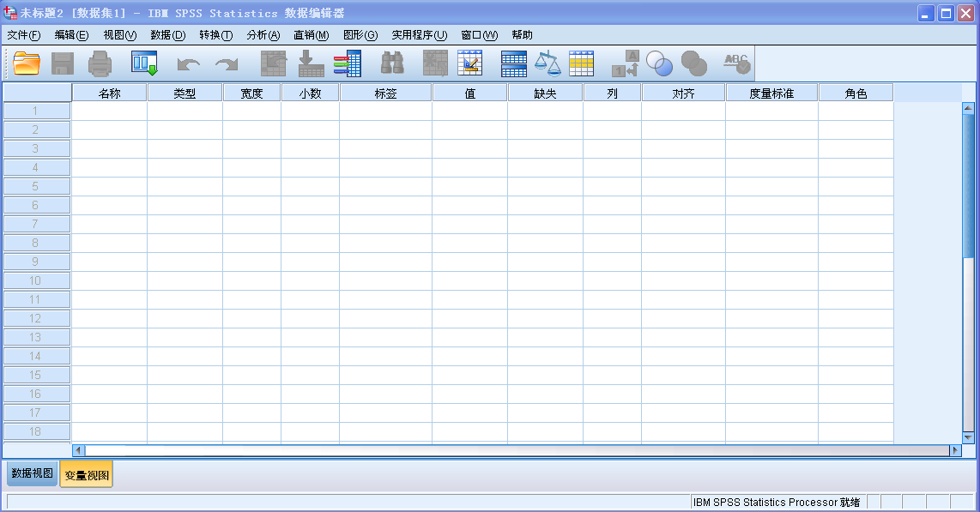Select row header 1

[x=37, y=111]
